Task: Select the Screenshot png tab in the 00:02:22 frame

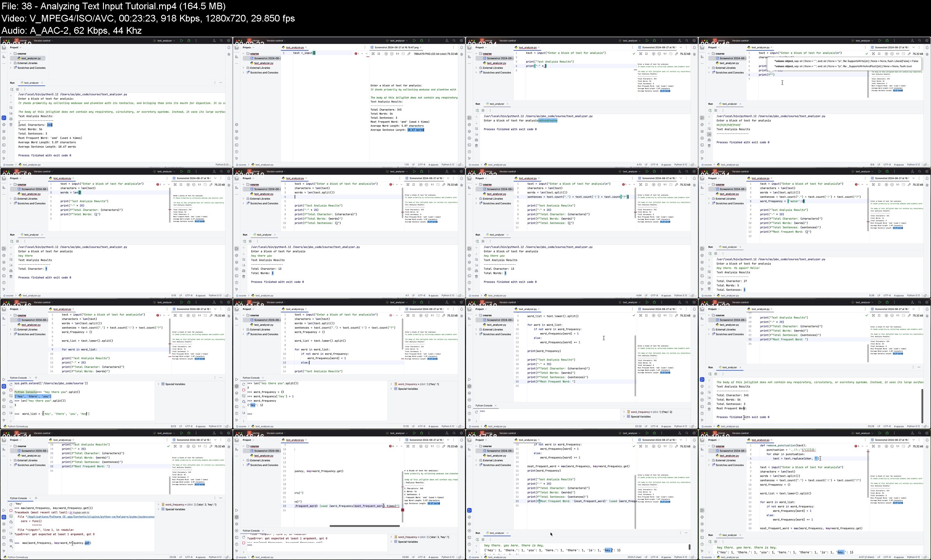Action: [x=397, y=48]
